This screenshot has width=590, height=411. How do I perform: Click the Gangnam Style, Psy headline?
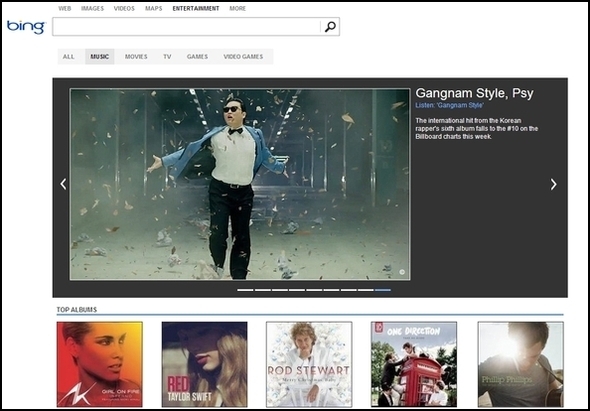pyautogui.click(x=474, y=93)
